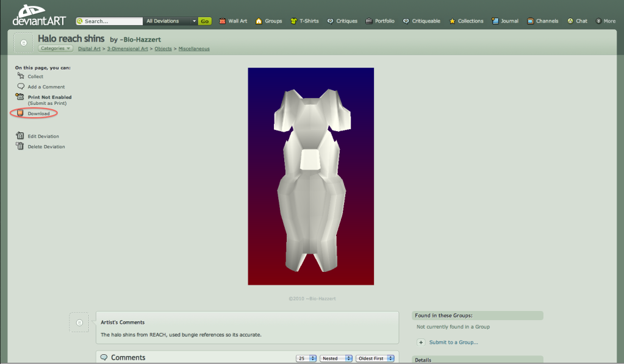Click the Collect link text
Screen dimensions: 624x364
point(35,76)
